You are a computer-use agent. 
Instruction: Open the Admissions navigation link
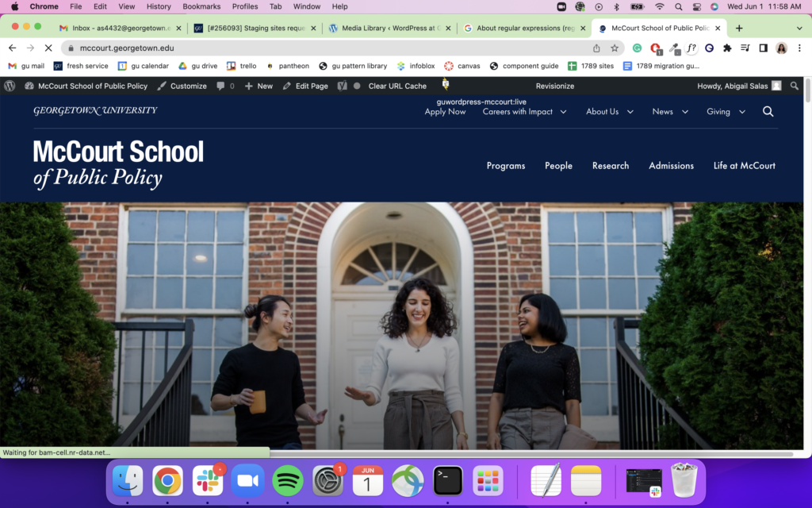[x=671, y=165]
